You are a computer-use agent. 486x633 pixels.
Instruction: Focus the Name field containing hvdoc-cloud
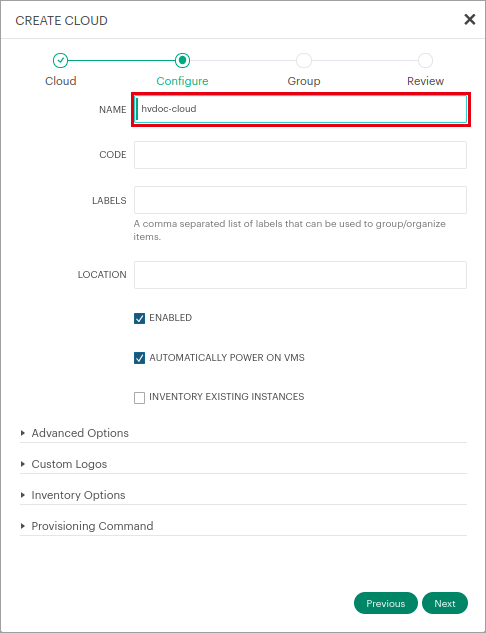[301, 109]
